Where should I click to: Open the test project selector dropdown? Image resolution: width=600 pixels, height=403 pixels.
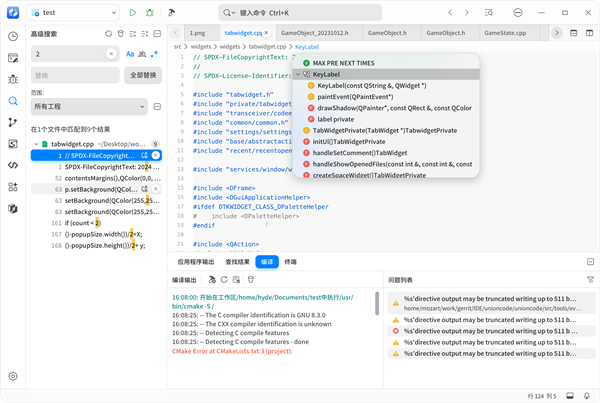click(x=73, y=13)
